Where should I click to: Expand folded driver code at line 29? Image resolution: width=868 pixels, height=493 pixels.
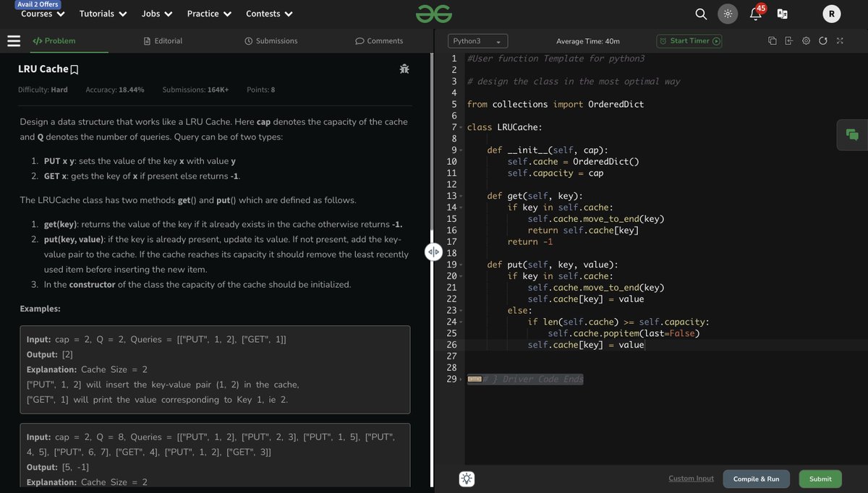pos(461,380)
